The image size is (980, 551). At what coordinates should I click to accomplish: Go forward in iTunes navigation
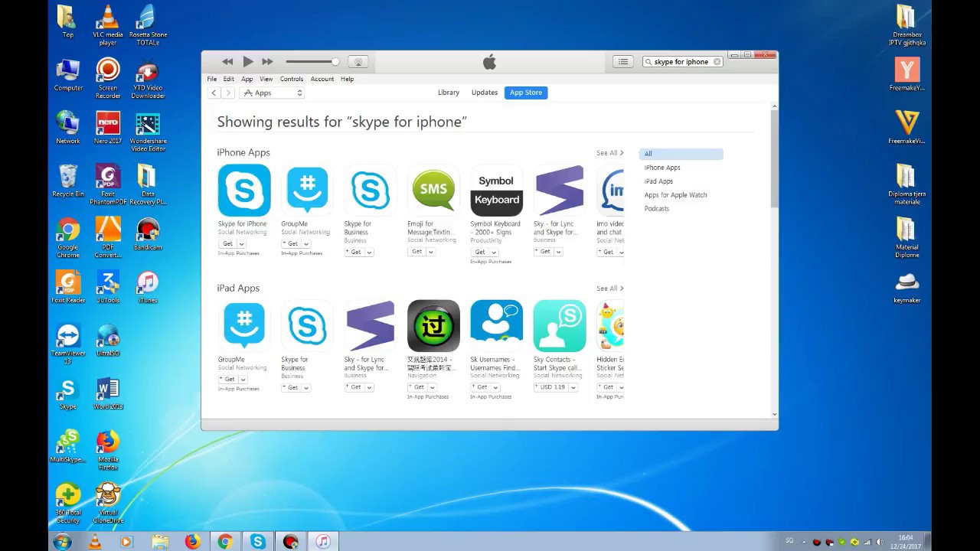coord(228,93)
